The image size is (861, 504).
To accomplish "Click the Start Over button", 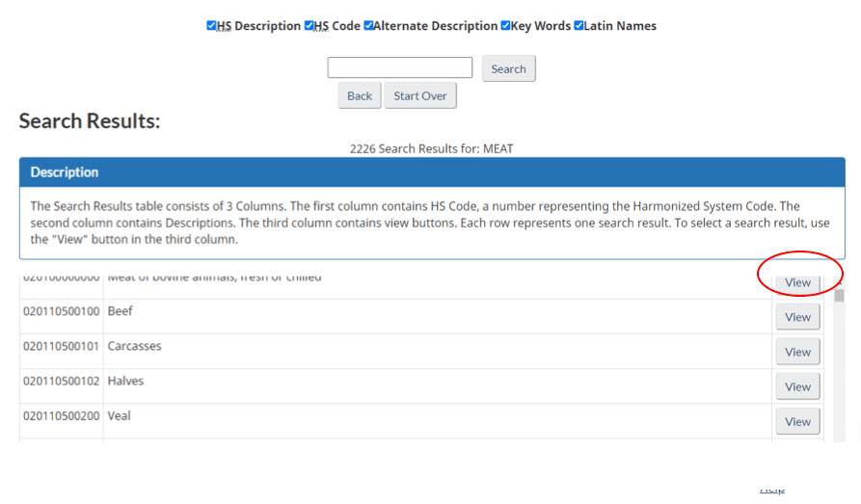I will pos(420,96).
